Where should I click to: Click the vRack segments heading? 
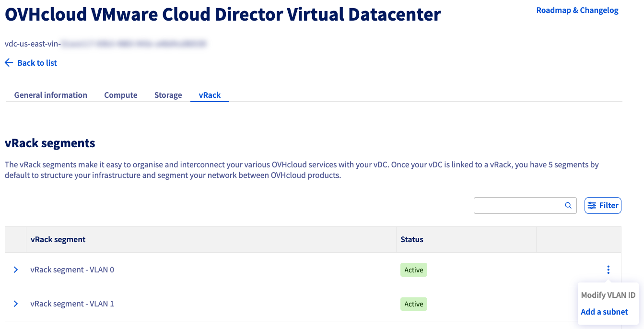click(x=50, y=143)
